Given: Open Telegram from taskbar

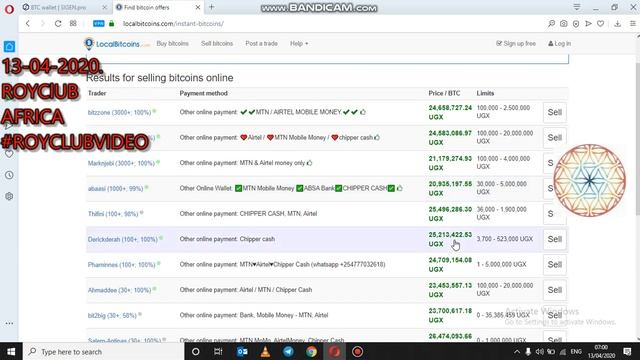Looking at the screenshot, I should 288,351.
